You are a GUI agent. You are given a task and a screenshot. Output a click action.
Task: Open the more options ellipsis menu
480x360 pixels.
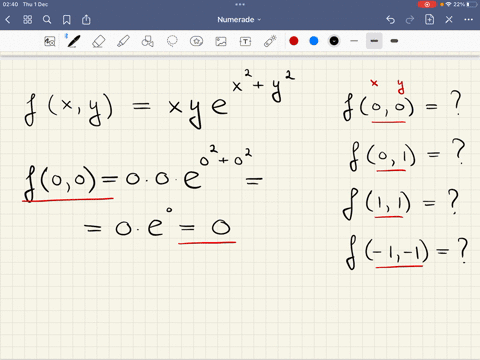[468, 20]
